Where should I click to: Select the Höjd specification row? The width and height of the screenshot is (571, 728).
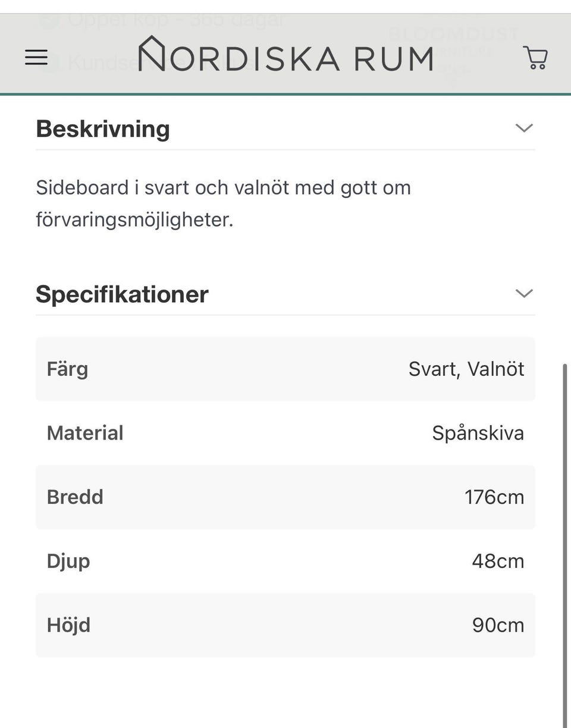[x=285, y=625]
